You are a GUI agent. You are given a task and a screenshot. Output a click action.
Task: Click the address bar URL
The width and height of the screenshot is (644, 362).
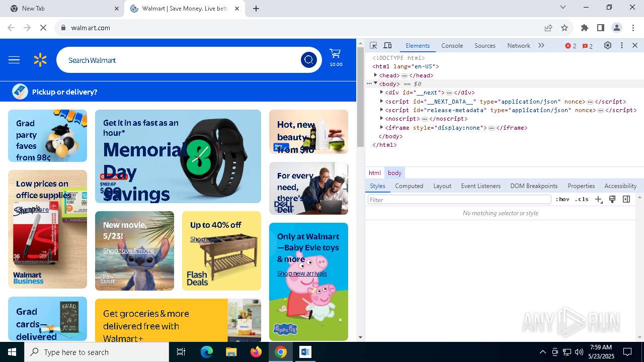91,28
